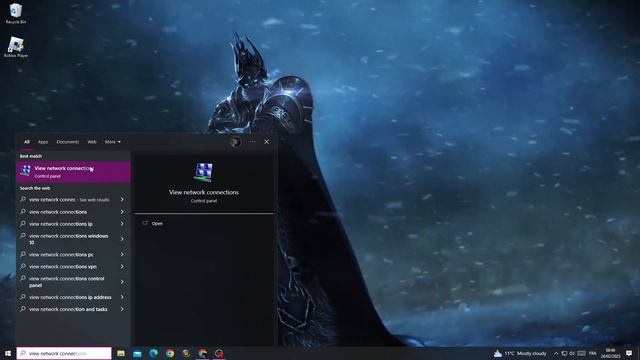Expand arrow for 'view network connections windows 10'
The width and height of the screenshot is (640, 360).
(x=122, y=239)
